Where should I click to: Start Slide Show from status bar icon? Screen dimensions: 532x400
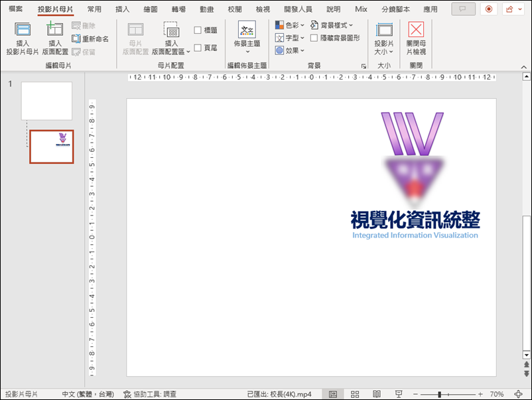pyautogui.click(x=399, y=394)
